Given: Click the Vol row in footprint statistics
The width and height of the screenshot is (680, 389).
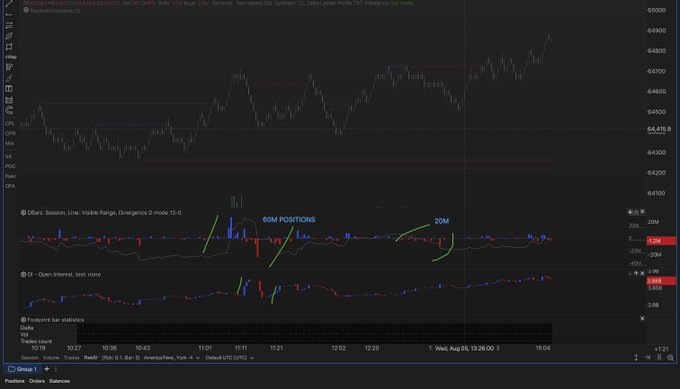Looking at the screenshot, I should click(x=24, y=334).
